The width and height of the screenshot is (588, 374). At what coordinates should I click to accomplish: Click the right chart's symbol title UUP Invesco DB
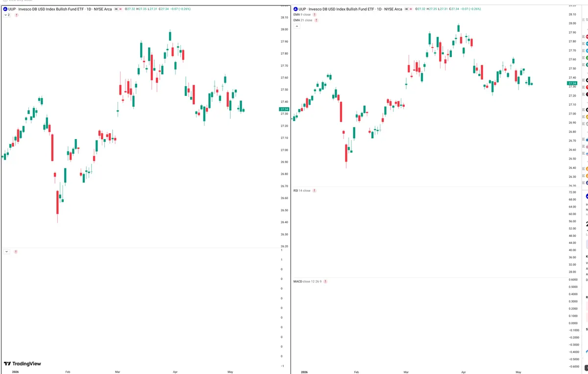pyautogui.click(x=350, y=9)
